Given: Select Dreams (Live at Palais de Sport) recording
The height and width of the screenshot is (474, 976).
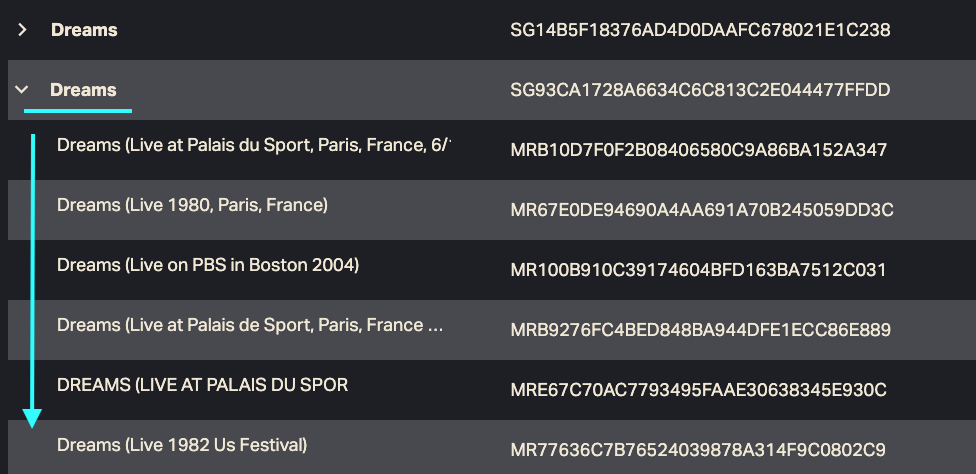Looking at the screenshot, I should click(250, 325).
